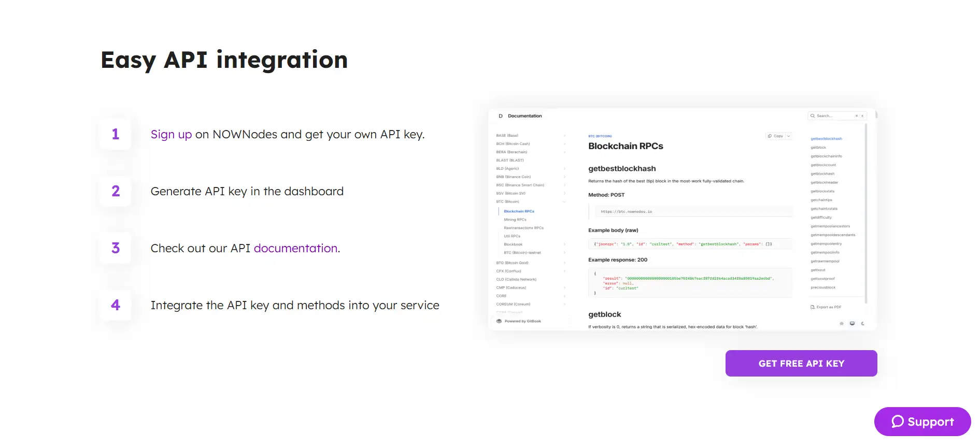The image size is (980, 448).
Task: Open the Sign up link
Action: [171, 135]
